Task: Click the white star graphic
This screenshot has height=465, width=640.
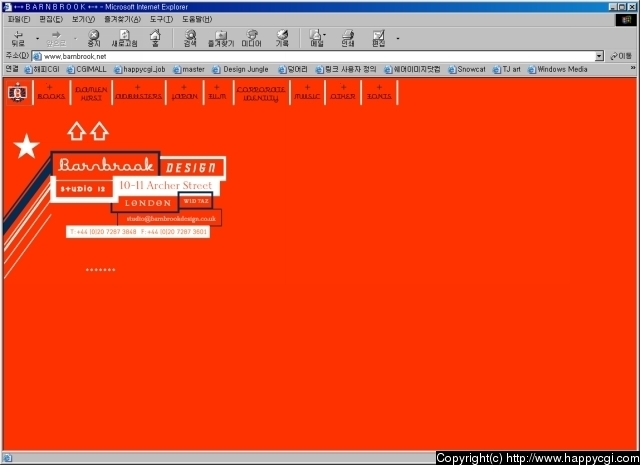Action: 27,146
